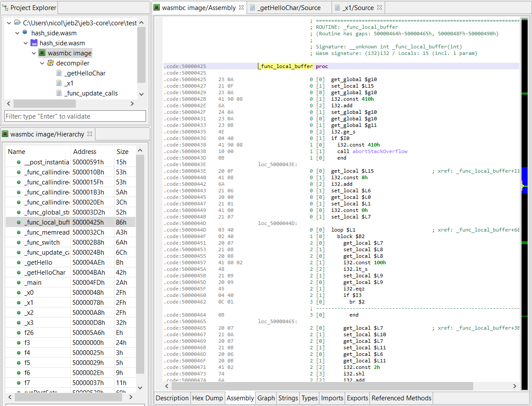532x406 pixels.
Task: Open the Hex Dump bottom tab
Action: pyautogui.click(x=207, y=398)
